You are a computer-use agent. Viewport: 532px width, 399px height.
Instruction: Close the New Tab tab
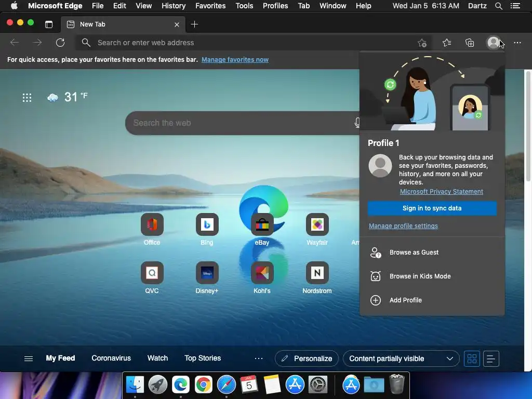click(x=177, y=24)
